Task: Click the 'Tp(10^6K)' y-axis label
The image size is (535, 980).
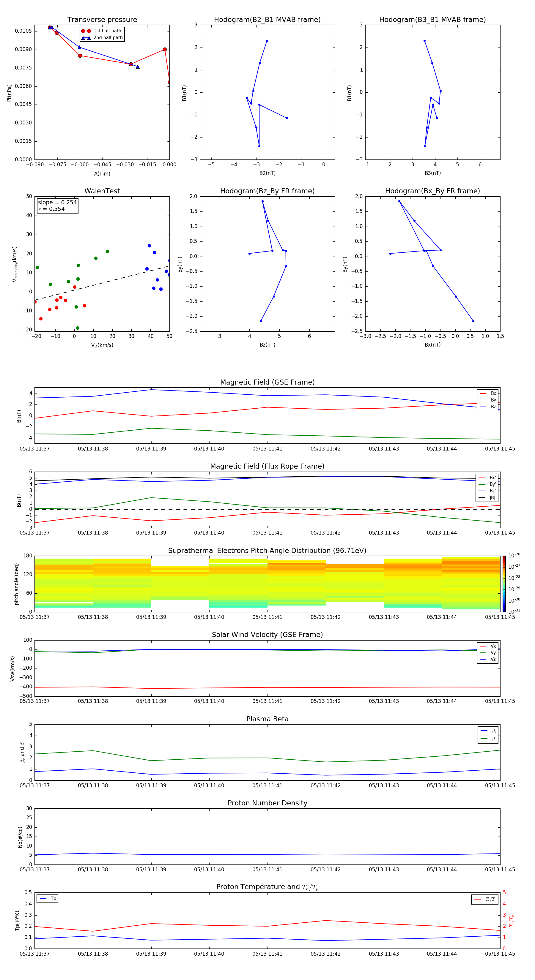Action: tap(17, 921)
